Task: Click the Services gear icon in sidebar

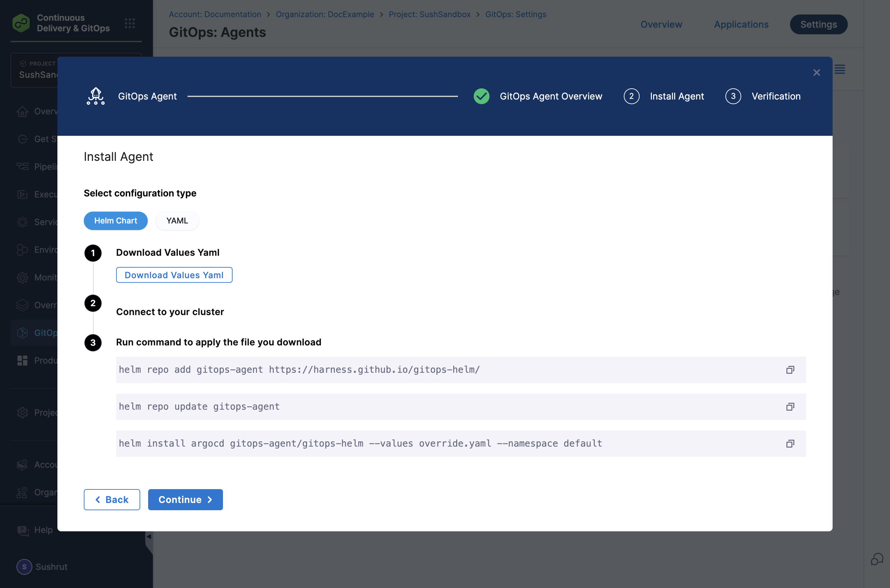Action: click(x=22, y=222)
